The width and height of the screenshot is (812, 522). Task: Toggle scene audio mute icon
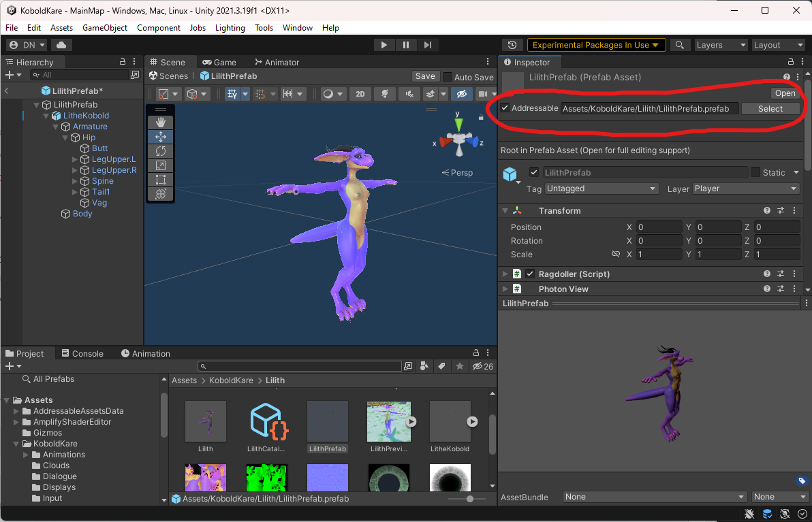pos(409,94)
